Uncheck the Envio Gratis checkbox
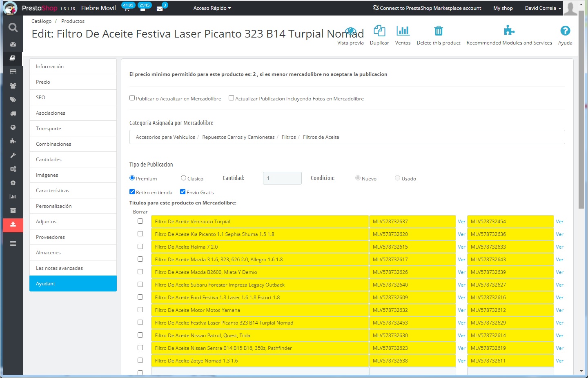Screen dimensions: 588x378 183,192
